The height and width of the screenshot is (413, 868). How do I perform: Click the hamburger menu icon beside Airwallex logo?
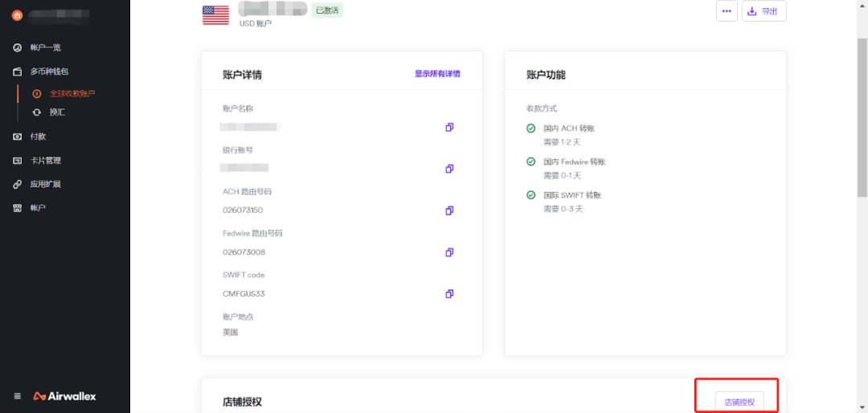[18, 396]
